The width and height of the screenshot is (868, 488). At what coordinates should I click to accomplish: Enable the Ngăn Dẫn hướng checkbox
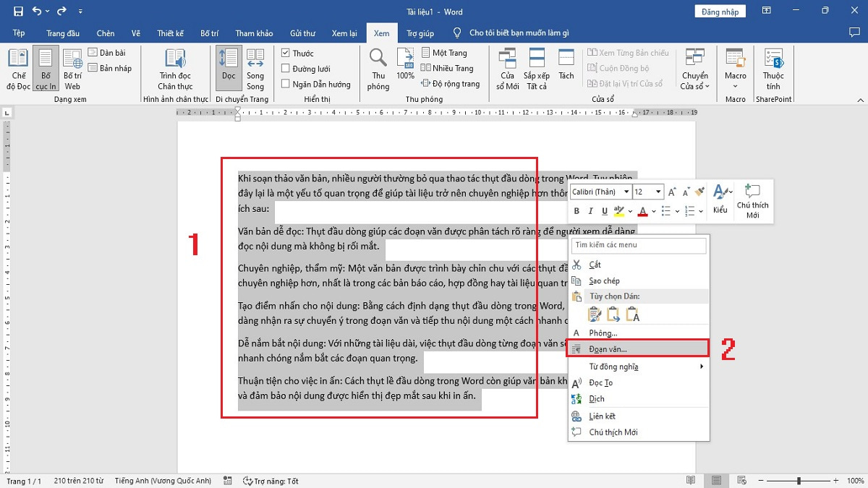[286, 84]
